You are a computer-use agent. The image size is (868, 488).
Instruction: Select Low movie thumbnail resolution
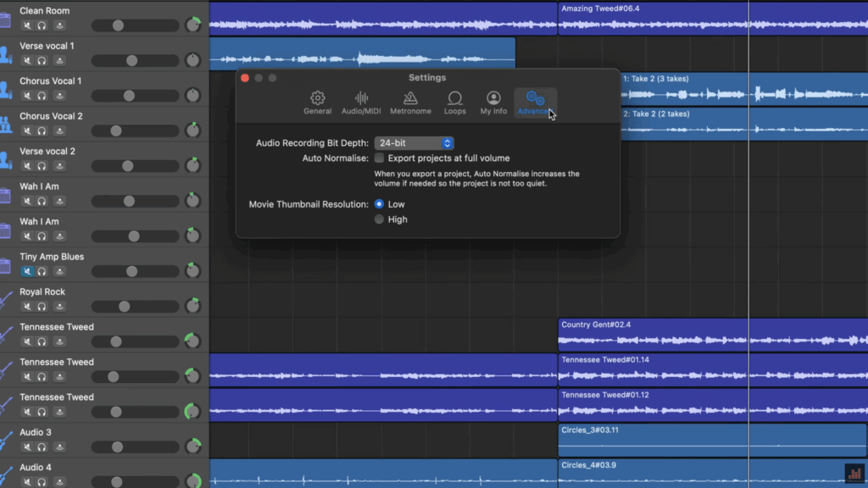click(380, 204)
